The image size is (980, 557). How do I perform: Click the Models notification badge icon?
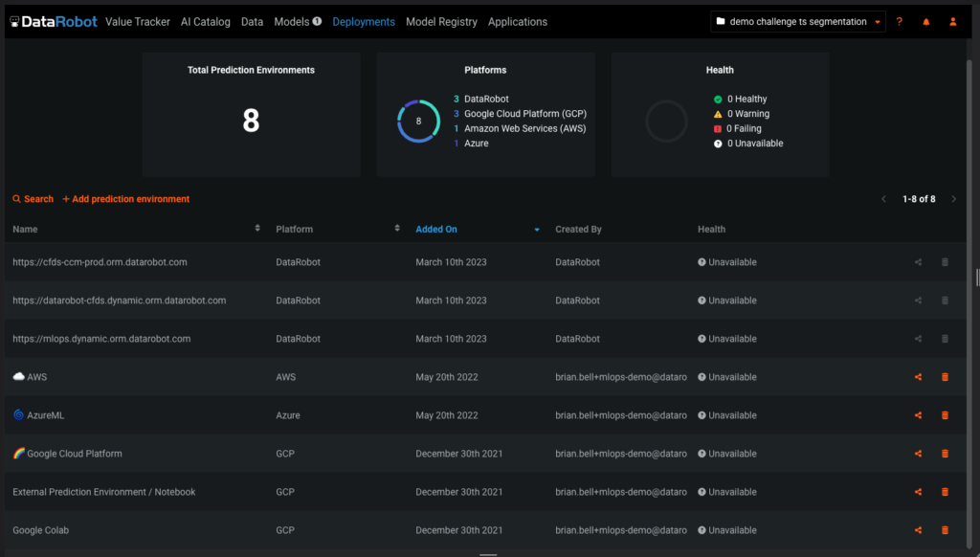(x=317, y=21)
